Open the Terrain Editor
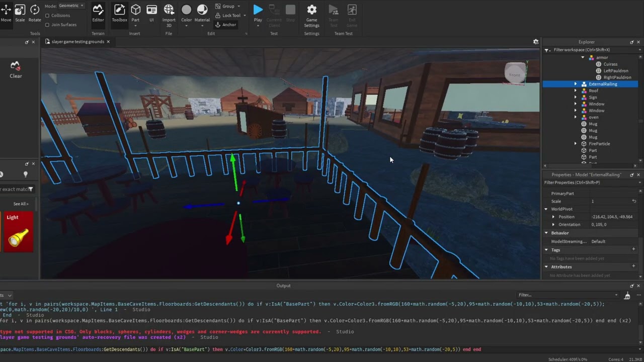This screenshot has width=644, height=362. [x=98, y=12]
